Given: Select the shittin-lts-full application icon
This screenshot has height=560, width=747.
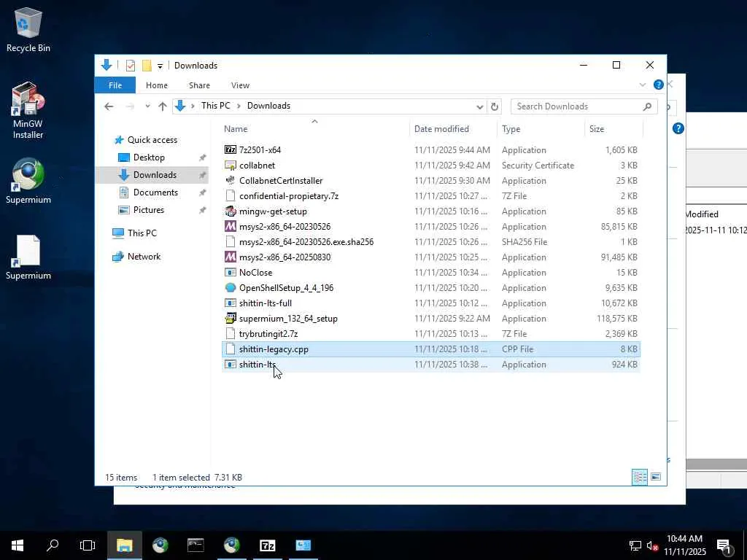Looking at the screenshot, I should (x=230, y=303).
